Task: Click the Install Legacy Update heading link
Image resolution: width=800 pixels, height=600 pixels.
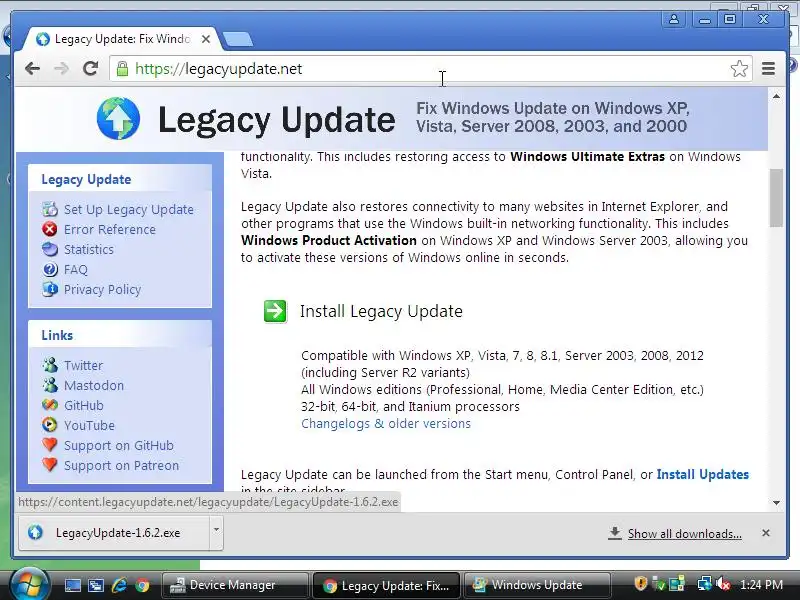Action: [x=381, y=311]
